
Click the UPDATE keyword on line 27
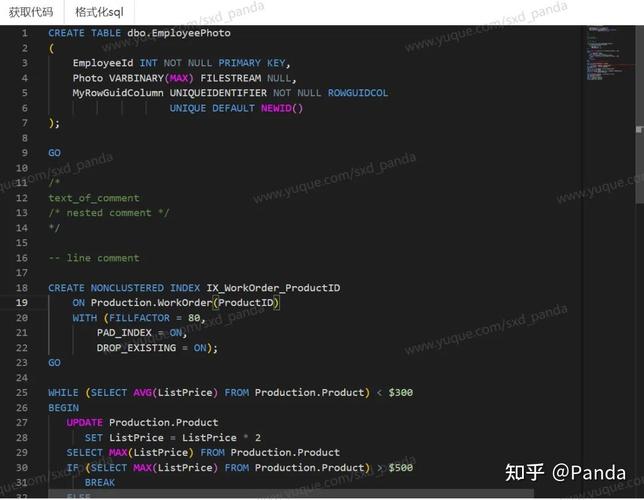coord(85,423)
